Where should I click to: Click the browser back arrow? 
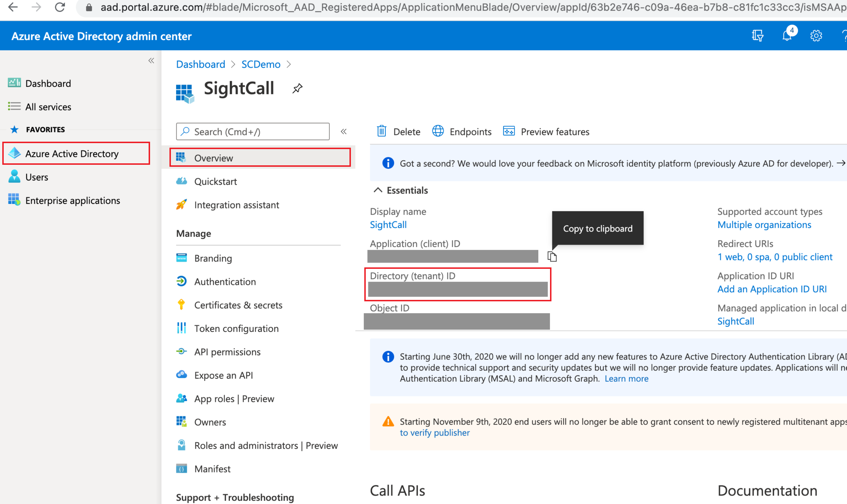(13, 7)
